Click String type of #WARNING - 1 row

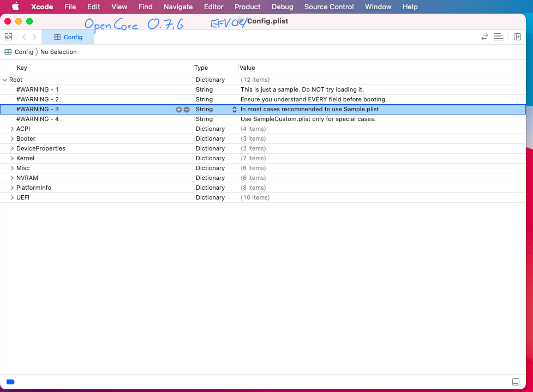204,89
